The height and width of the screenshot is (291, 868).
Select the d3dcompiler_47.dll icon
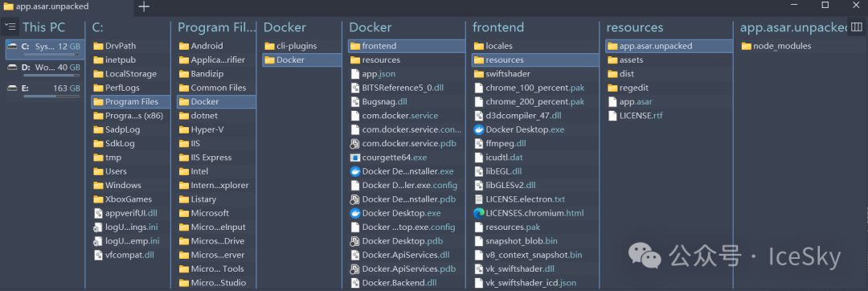click(x=479, y=116)
